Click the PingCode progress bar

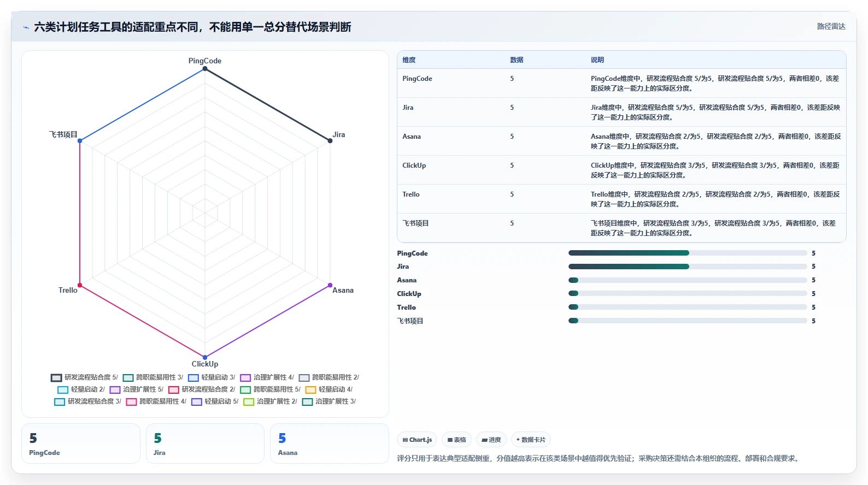688,253
